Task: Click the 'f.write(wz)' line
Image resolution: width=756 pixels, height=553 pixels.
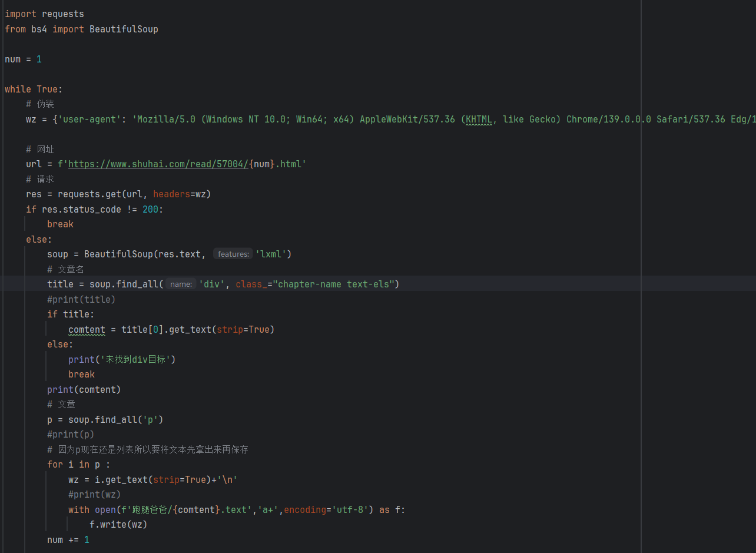Action: (118, 524)
